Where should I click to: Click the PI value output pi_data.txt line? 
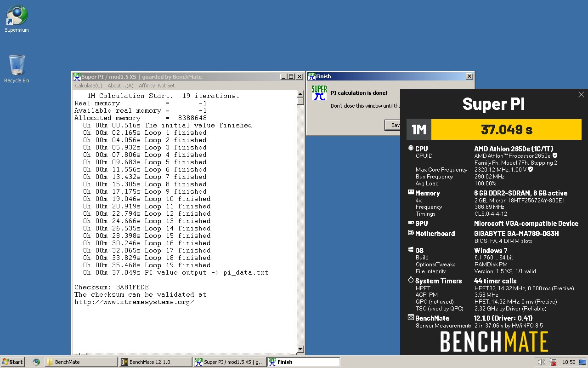click(x=176, y=272)
